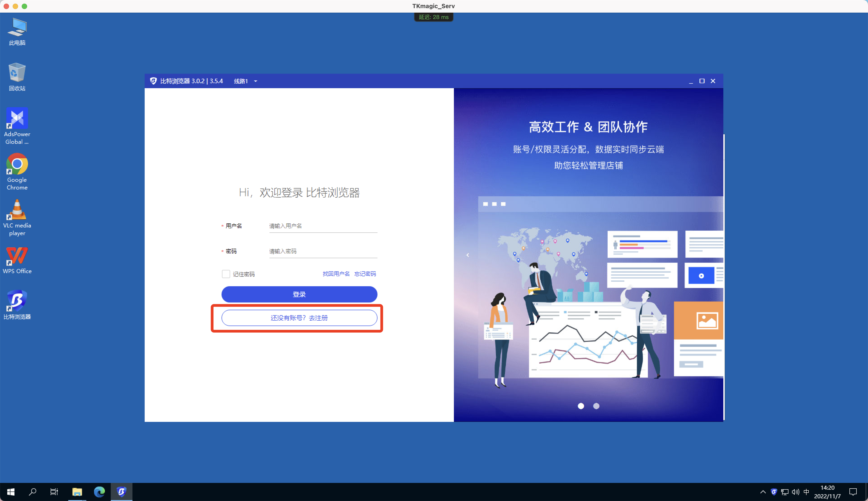The width and height of the screenshot is (868, 501).
Task: Open the network icon in the tray
Action: [785, 492]
